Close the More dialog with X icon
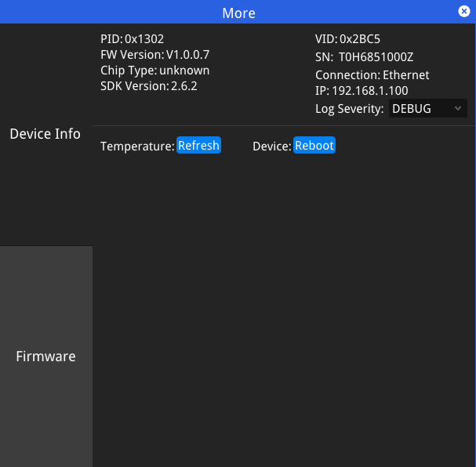Viewport: 476px width, 467px height. [x=464, y=11]
